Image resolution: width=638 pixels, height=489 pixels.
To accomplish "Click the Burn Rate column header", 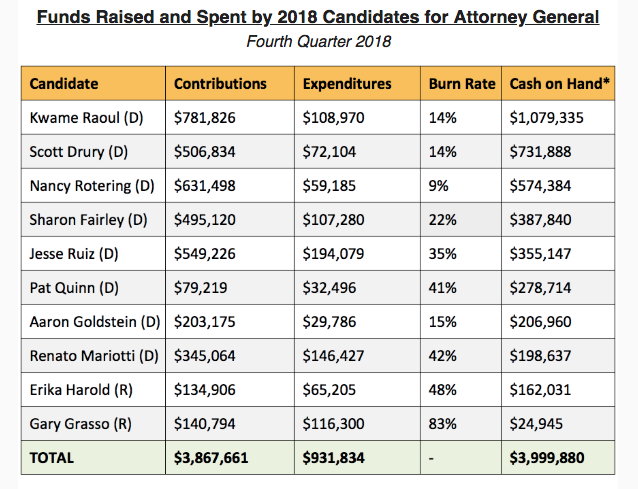I will click(x=462, y=84).
